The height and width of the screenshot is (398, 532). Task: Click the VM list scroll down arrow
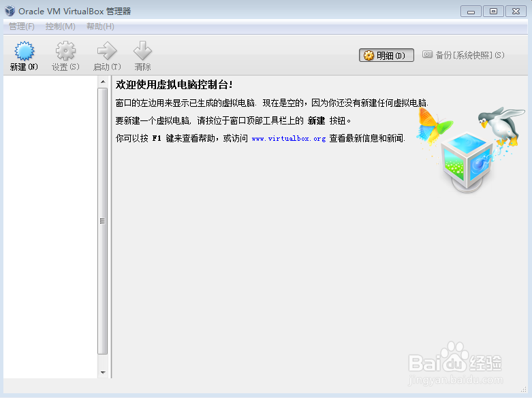103,373
